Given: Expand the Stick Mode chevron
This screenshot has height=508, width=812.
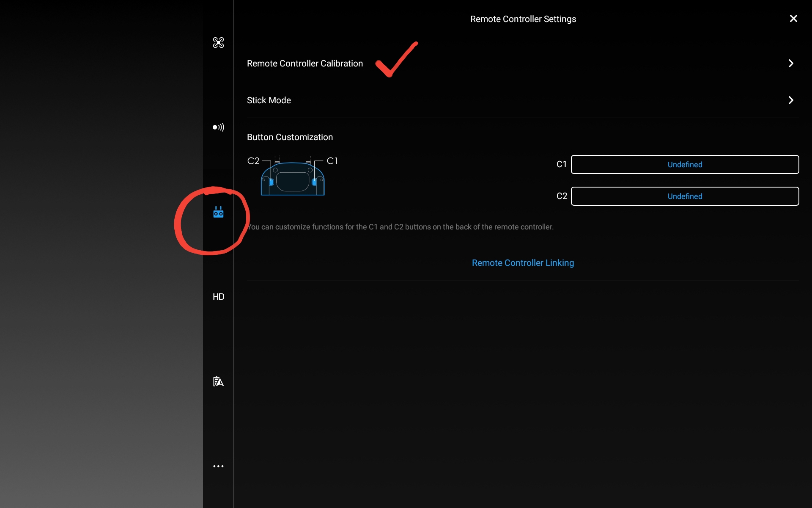Looking at the screenshot, I should 791,100.
